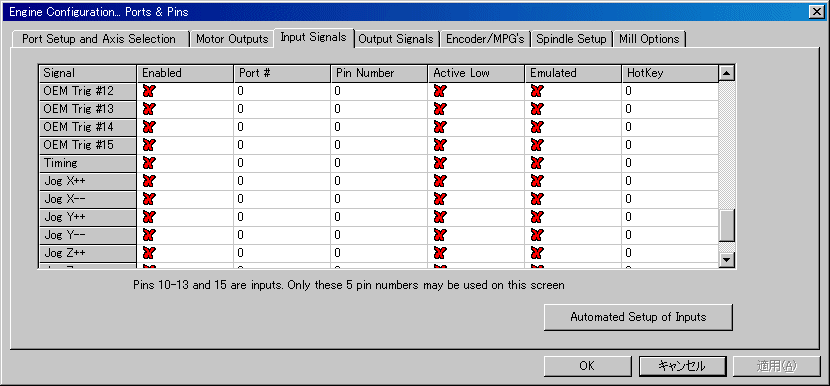Click the HotKey column header
The height and width of the screenshot is (386, 830).
pyautogui.click(x=670, y=73)
